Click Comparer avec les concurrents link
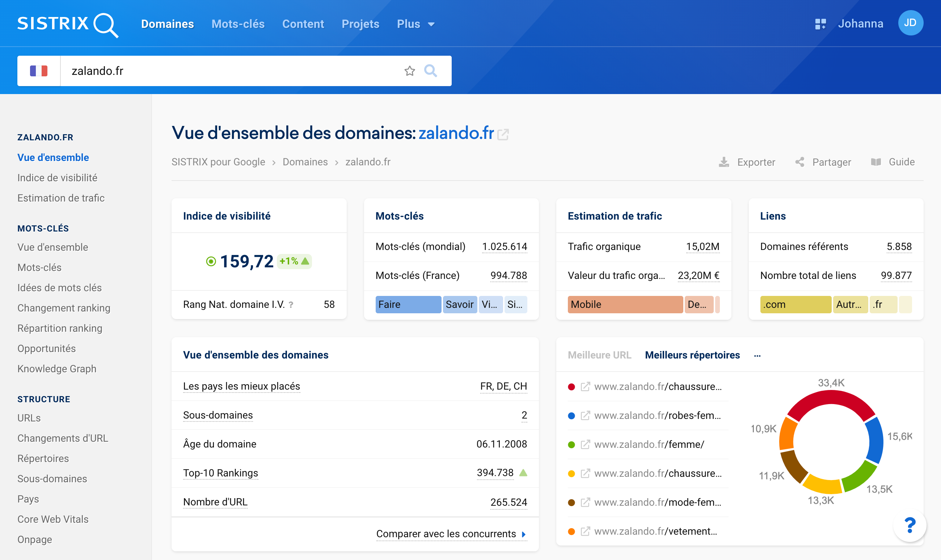Image resolution: width=941 pixels, height=560 pixels. (451, 534)
